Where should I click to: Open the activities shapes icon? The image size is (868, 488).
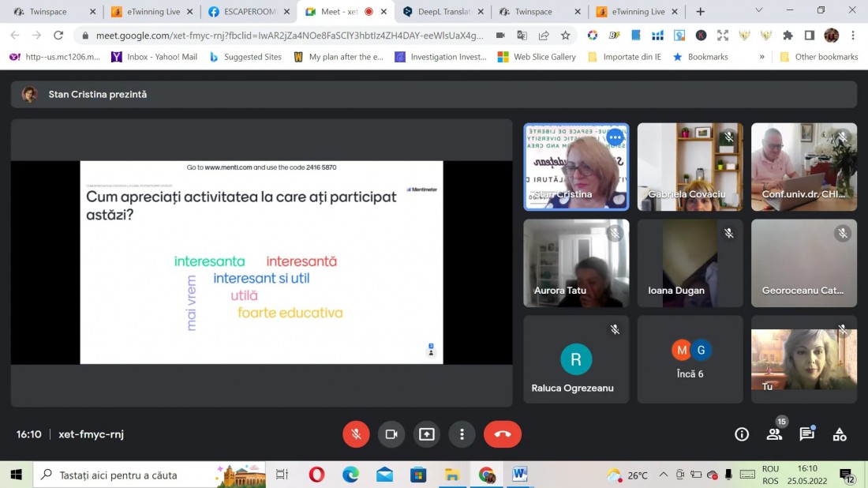pos(840,434)
